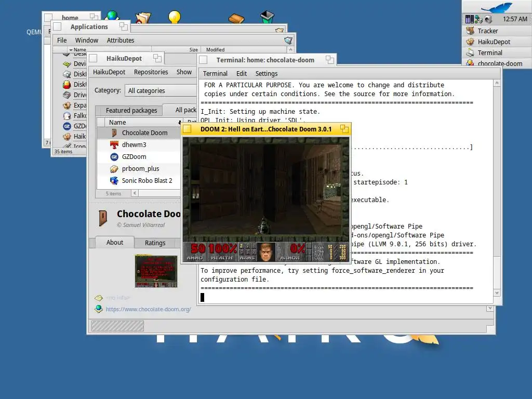Open the Repositories menu in HaikuDepot
This screenshot has height=399, width=532.
click(x=151, y=72)
